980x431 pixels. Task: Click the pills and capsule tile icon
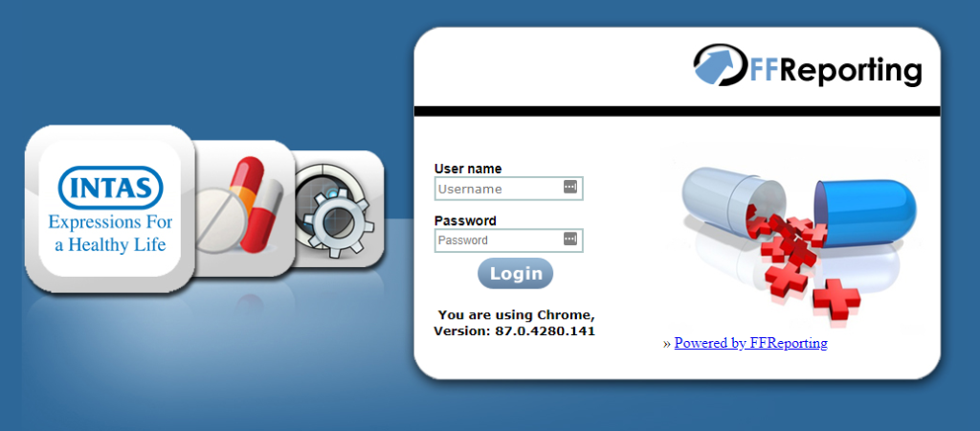244,208
